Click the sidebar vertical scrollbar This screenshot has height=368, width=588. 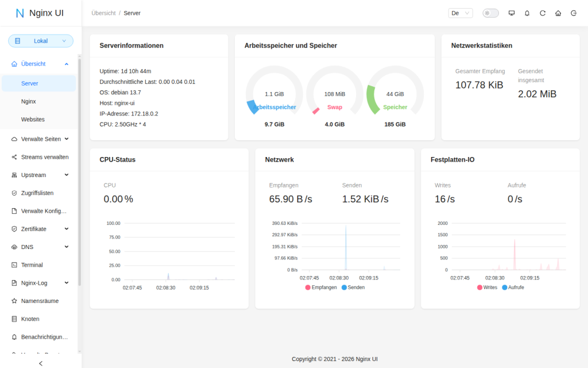[x=79, y=172]
